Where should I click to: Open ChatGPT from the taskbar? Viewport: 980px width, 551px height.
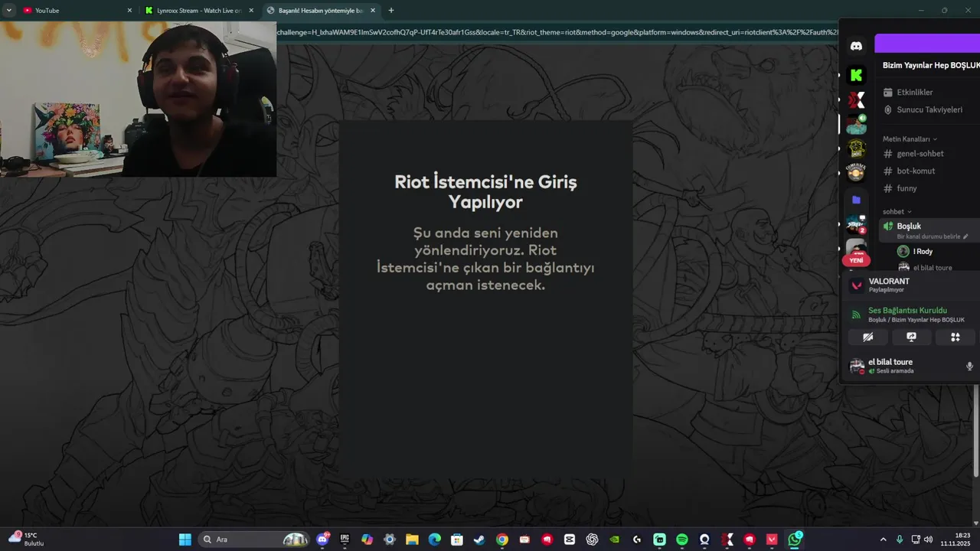pyautogui.click(x=592, y=540)
